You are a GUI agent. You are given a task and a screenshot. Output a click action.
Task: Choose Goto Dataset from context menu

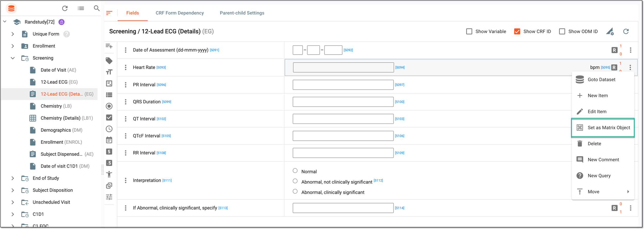(603, 80)
